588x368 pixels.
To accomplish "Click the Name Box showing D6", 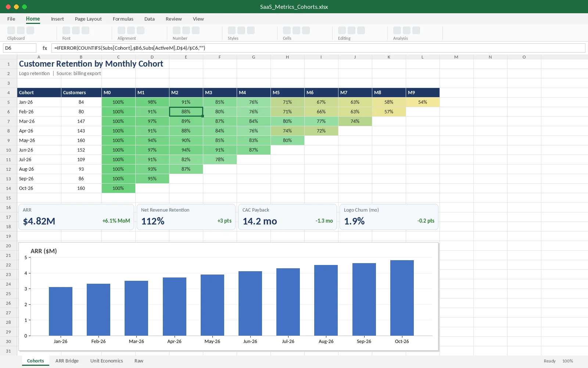I will click(x=19, y=48).
